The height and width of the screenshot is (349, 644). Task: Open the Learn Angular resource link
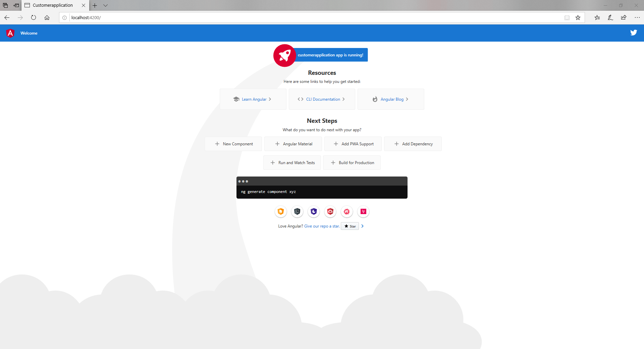point(253,99)
